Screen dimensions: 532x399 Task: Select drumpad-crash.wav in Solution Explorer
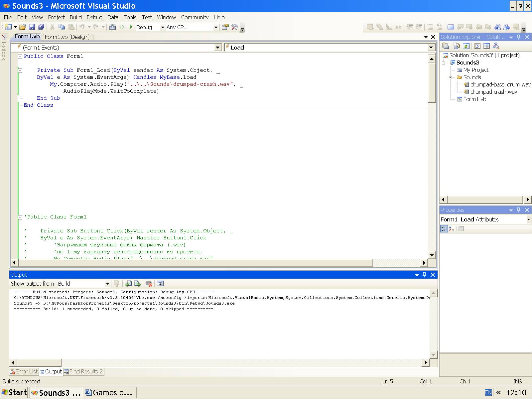493,92
